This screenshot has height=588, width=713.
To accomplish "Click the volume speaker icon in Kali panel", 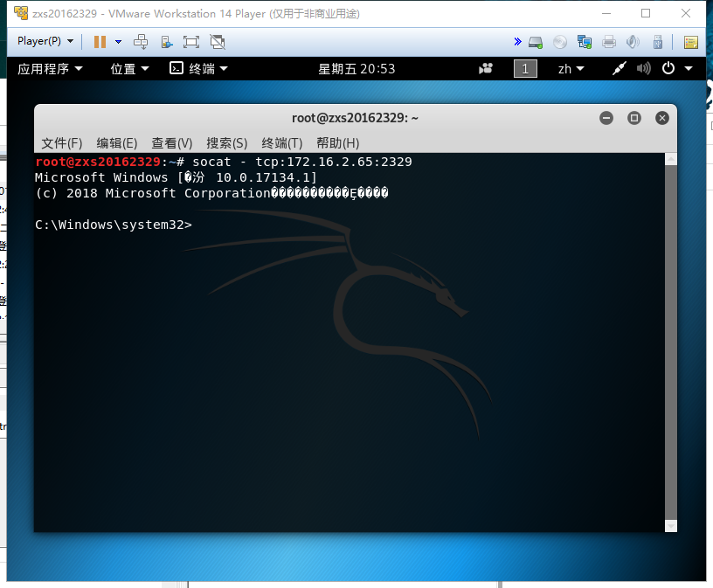I will [643, 69].
